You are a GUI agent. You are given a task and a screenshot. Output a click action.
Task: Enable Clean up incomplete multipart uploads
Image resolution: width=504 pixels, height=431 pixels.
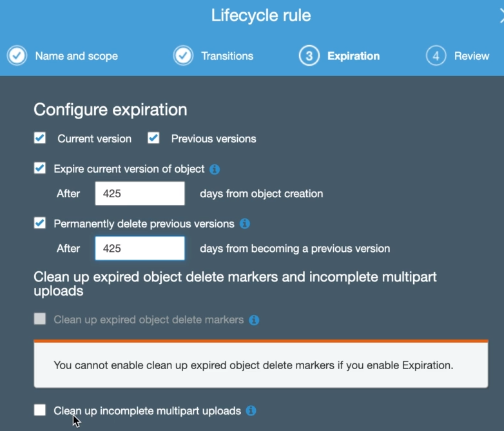point(40,410)
